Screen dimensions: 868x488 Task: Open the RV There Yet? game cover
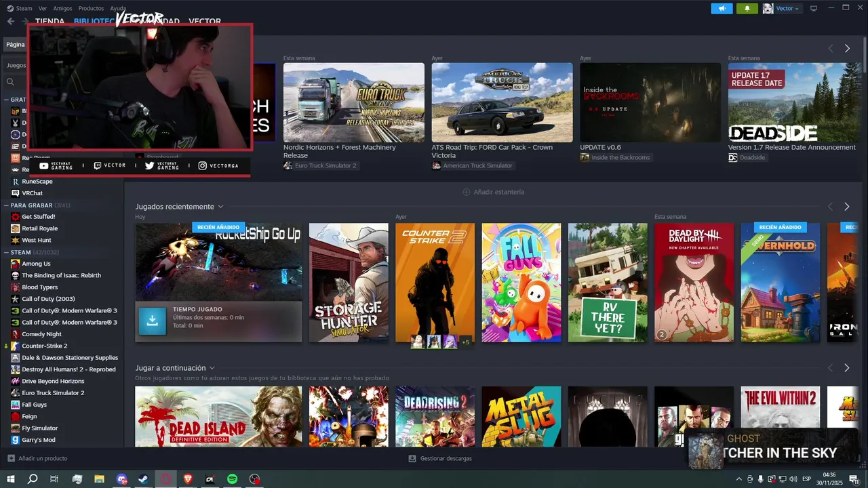coord(608,283)
